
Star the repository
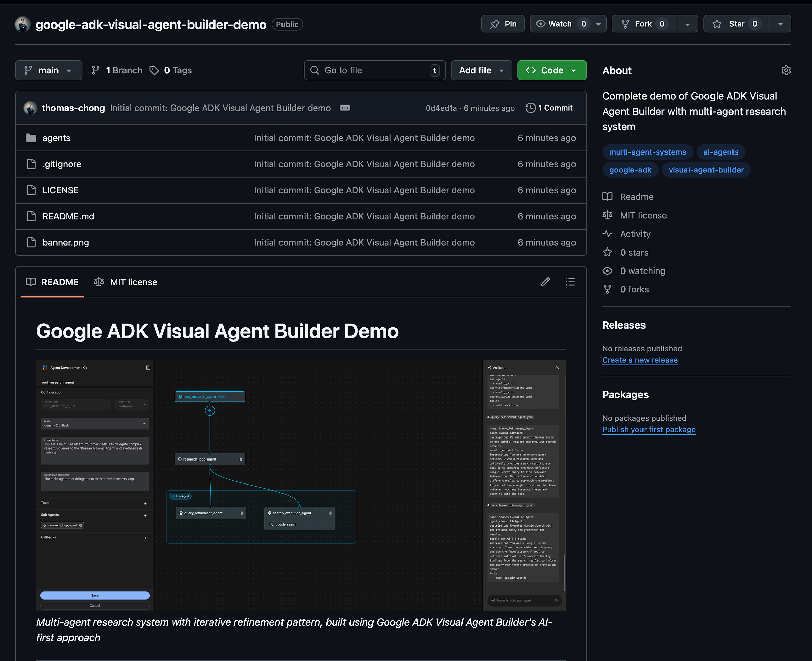click(735, 24)
